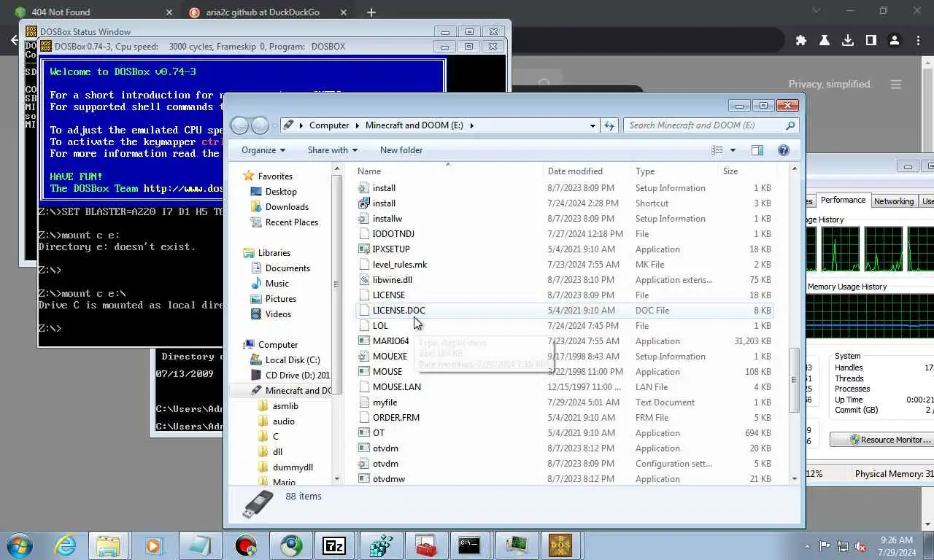The width and height of the screenshot is (934, 560).
Task: Open the view options dropdown arrow
Action: point(733,150)
